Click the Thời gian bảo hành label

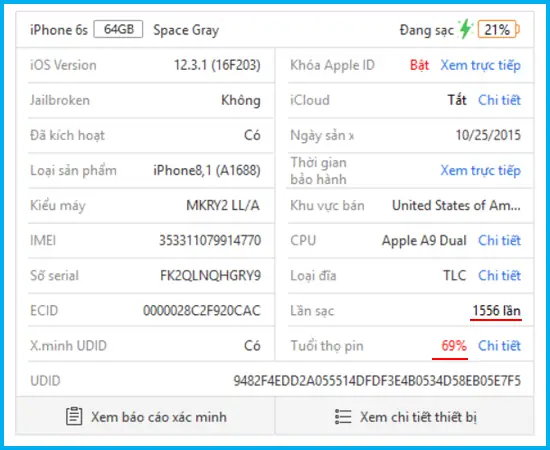318,171
